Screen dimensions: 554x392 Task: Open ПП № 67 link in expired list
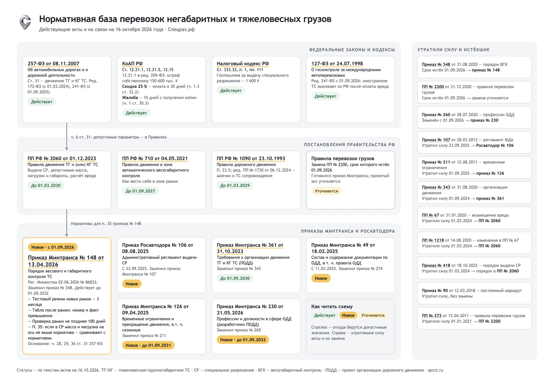[430, 215]
